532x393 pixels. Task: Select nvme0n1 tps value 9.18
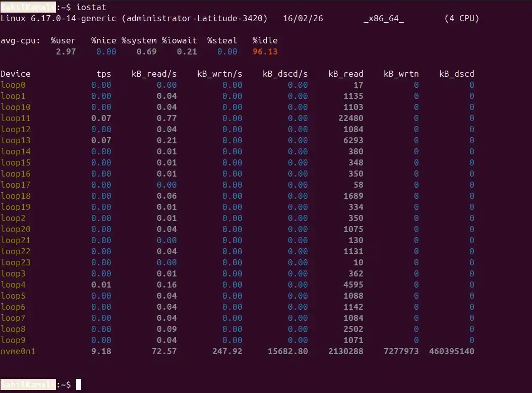[x=101, y=351]
